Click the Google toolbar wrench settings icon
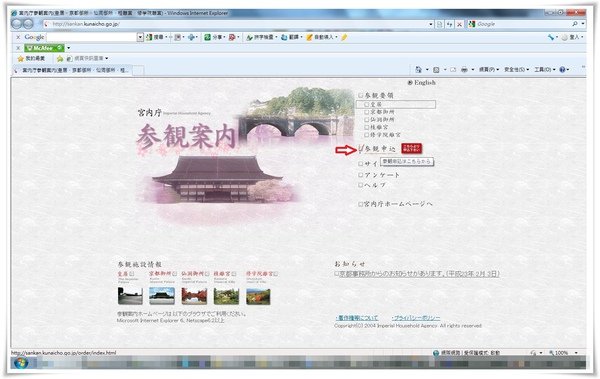 (x=551, y=37)
